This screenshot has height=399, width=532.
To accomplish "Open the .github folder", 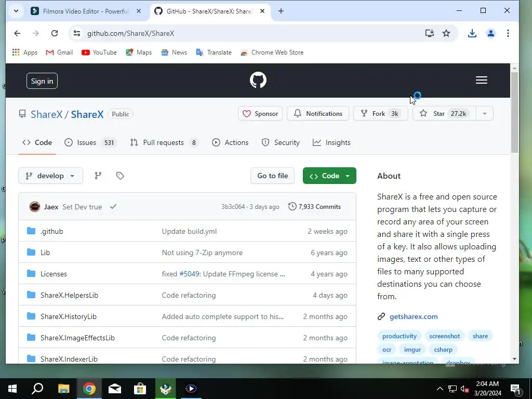I will click(51, 231).
